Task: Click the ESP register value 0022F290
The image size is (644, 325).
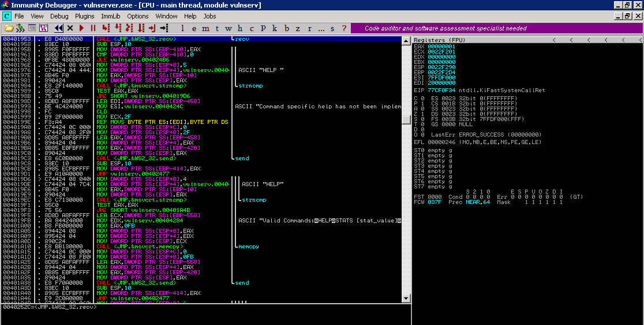Action: pyautogui.click(x=441, y=67)
